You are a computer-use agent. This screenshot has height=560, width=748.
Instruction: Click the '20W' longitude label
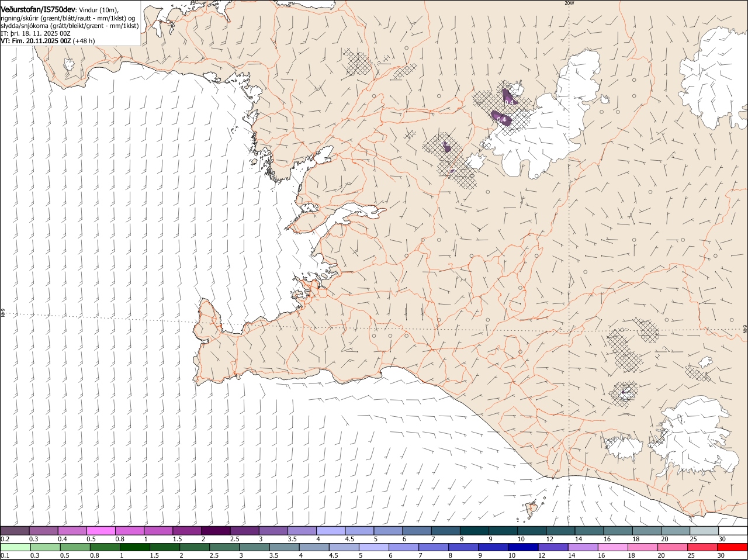coord(569,3)
